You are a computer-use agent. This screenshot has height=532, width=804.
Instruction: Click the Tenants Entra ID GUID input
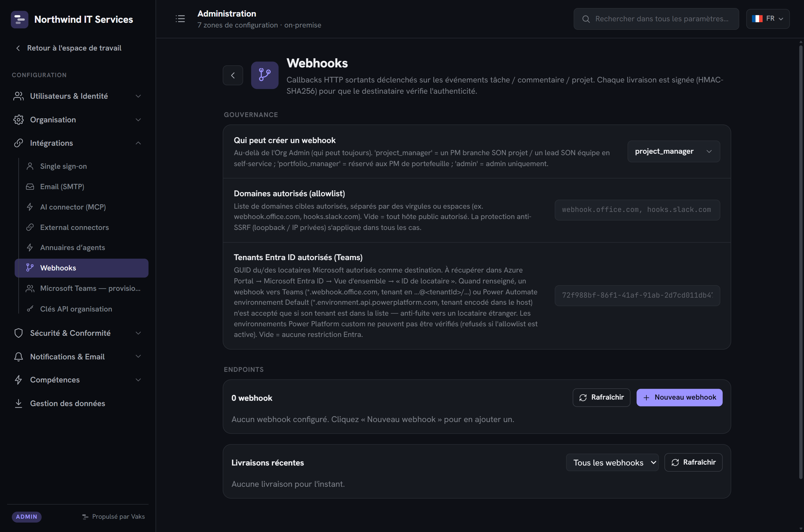637,296
